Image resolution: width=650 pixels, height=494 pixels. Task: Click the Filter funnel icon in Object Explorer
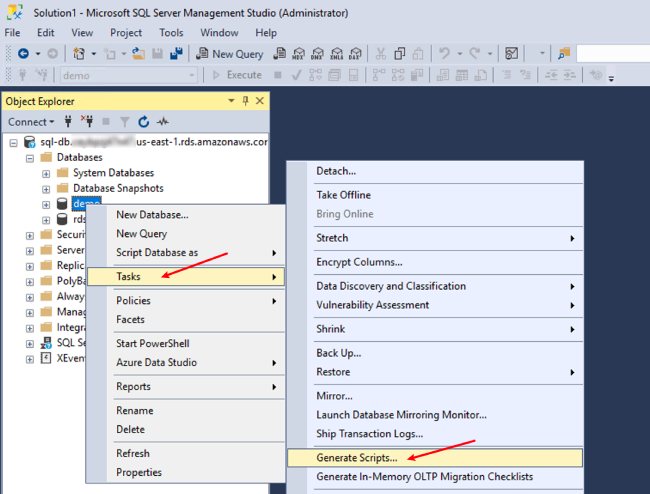[124, 121]
